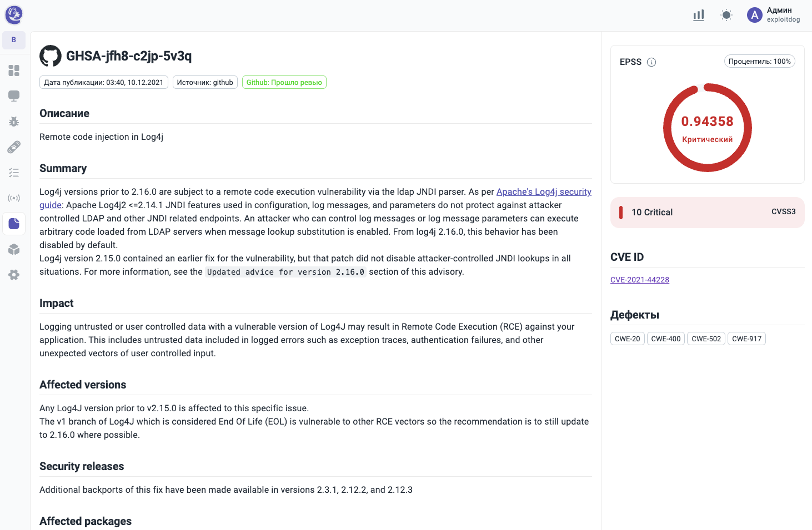Viewport: 812px width, 530px height.
Task: Open the bug icon in sidebar
Action: coord(14,122)
